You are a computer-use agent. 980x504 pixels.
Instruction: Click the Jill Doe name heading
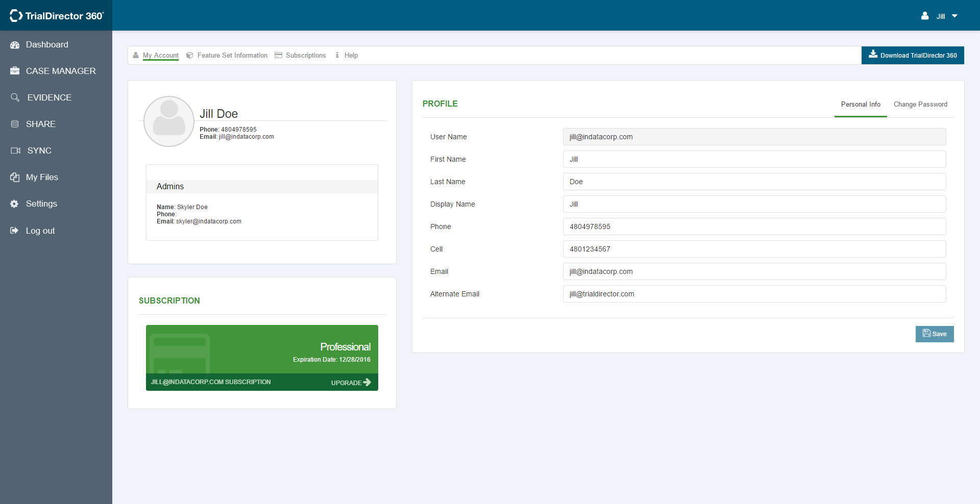point(218,114)
